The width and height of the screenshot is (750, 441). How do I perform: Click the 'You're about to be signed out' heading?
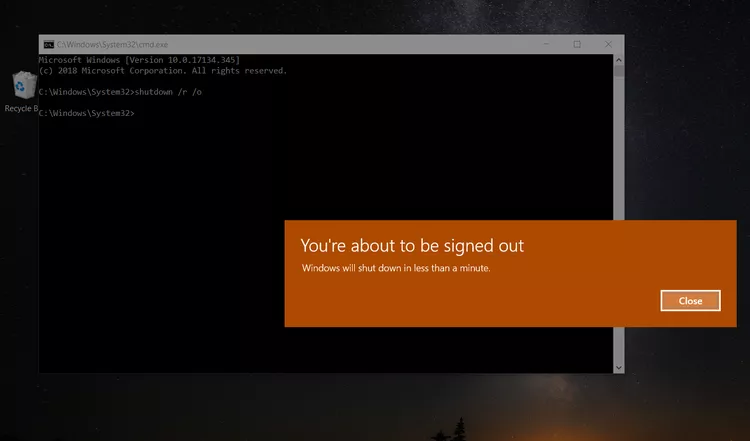(412, 246)
